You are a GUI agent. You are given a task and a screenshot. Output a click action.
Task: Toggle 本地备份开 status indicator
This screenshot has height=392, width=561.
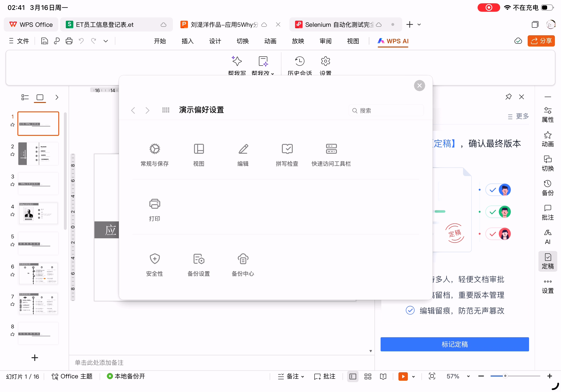pos(126,376)
